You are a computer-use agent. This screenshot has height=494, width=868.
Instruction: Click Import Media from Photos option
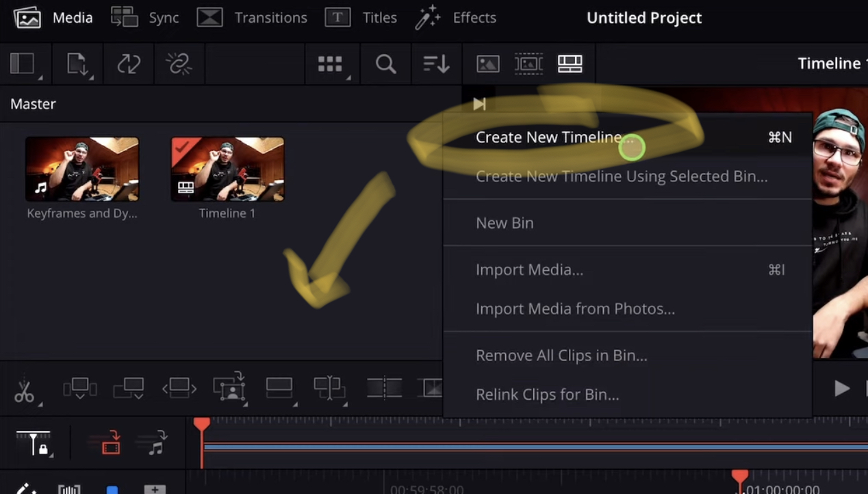pos(576,309)
